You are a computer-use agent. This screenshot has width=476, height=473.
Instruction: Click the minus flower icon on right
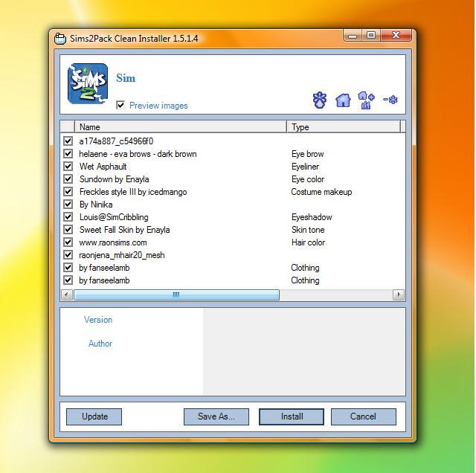point(390,100)
